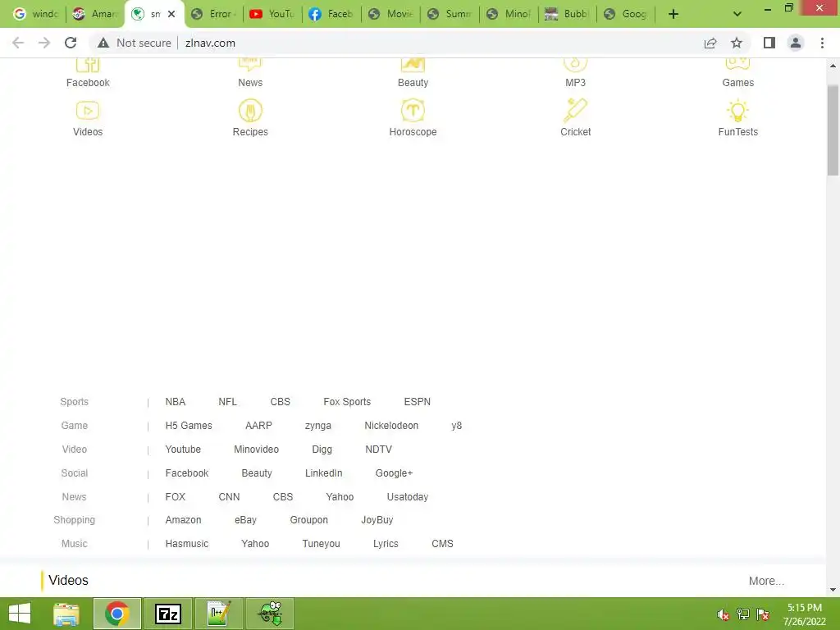This screenshot has height=630, width=840.
Task: Open the NBA link
Action: (176, 402)
